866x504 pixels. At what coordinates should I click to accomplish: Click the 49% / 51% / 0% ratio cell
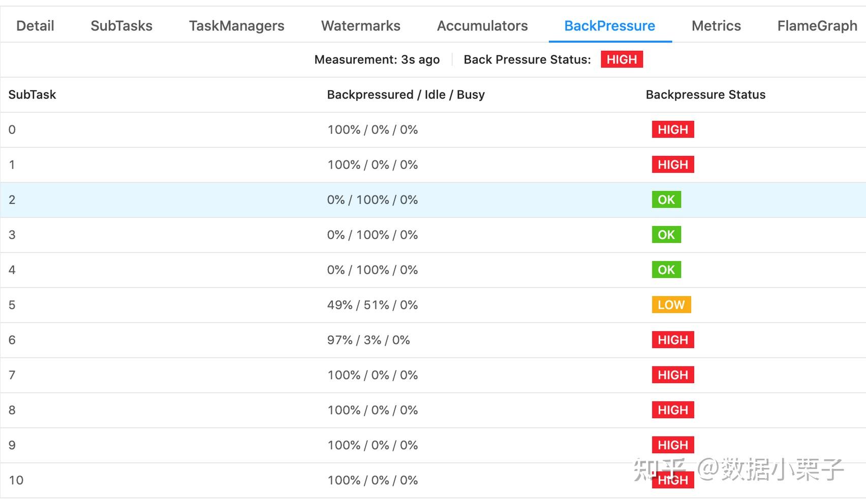click(x=372, y=305)
